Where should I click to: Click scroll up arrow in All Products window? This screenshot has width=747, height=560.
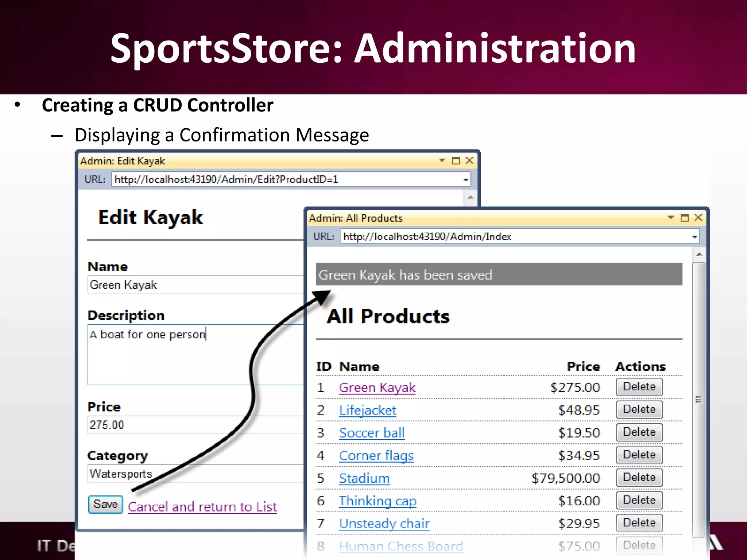pyautogui.click(x=699, y=254)
